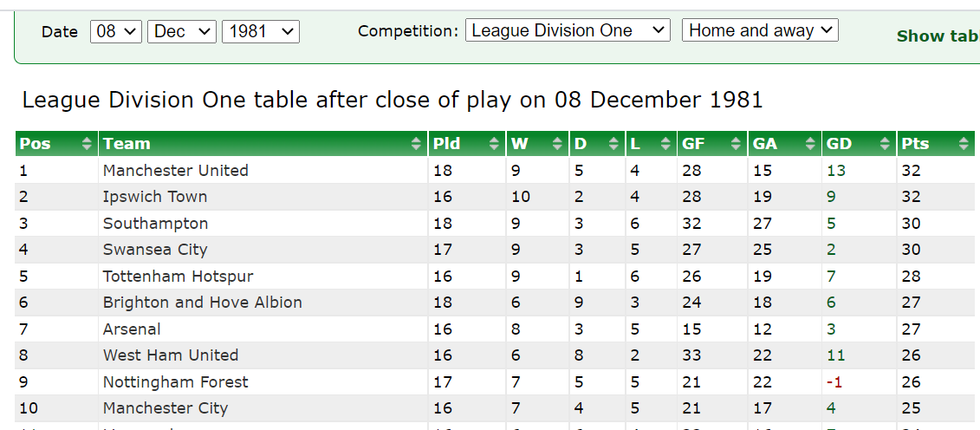
Task: Open the day dropdown showing 08
Action: [x=116, y=31]
